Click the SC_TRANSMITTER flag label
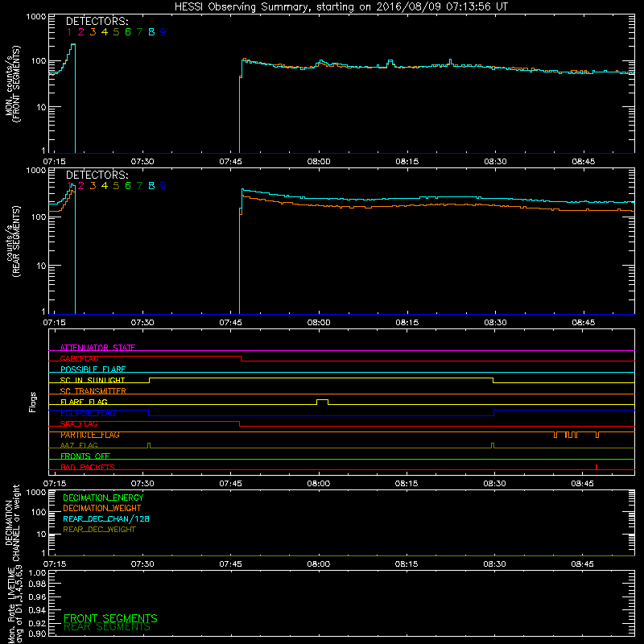Viewport: 644px width, 644px height. point(93,391)
